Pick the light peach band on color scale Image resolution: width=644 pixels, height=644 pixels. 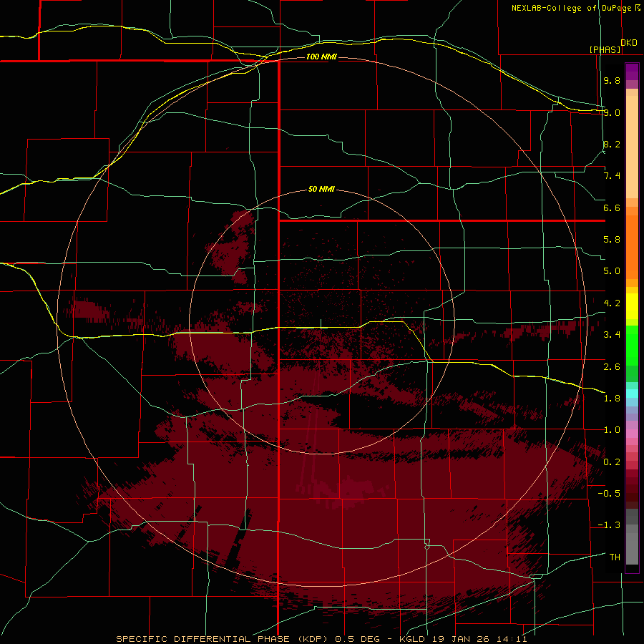[x=632, y=147]
